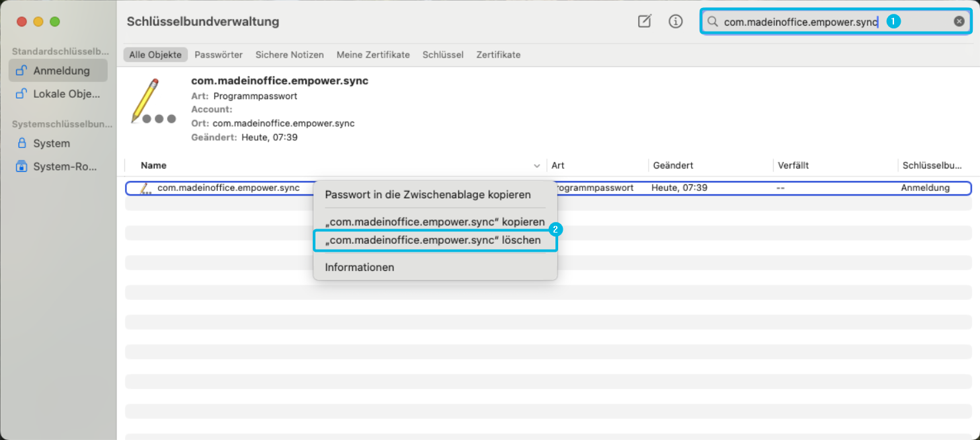Open the Sichere Notizen tab

[290, 55]
